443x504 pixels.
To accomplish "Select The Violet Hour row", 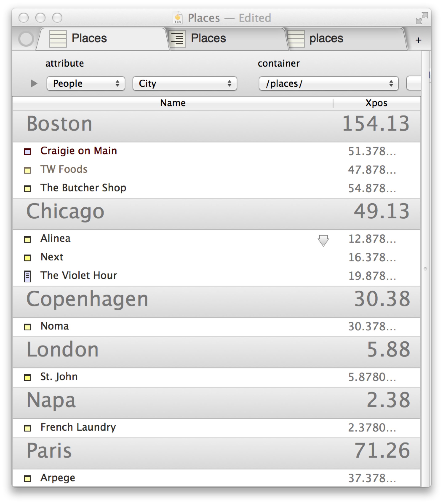I will click(217, 276).
